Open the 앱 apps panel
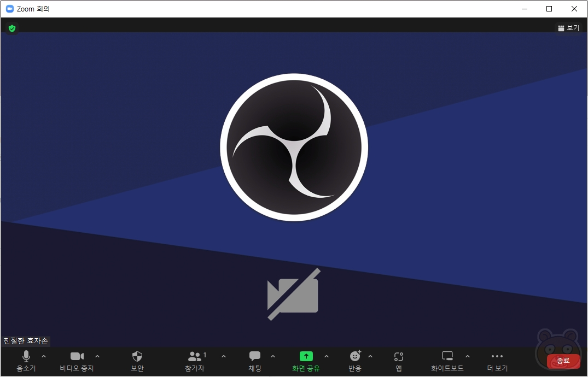588x377 pixels. click(399, 361)
